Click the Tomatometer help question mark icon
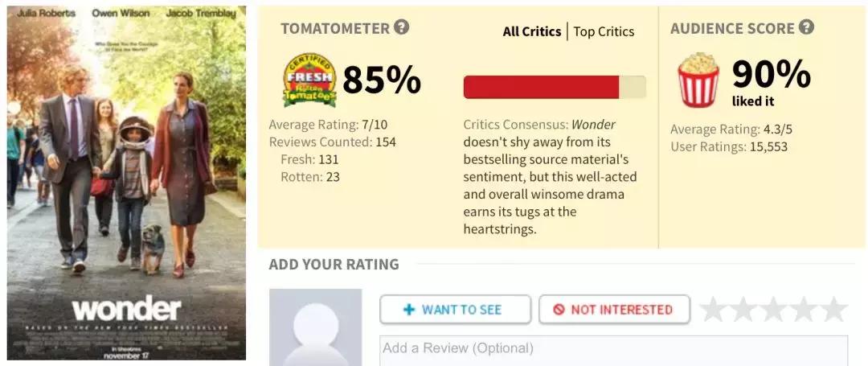 click(x=402, y=27)
